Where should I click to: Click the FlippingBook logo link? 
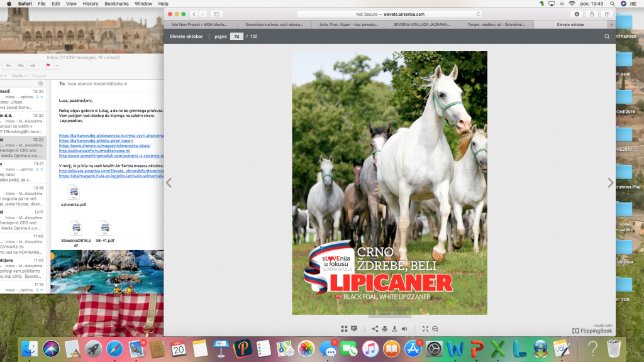592,331
